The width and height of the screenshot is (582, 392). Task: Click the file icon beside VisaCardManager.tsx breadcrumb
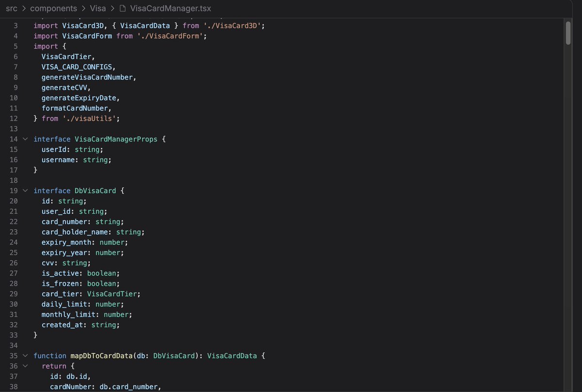point(123,9)
